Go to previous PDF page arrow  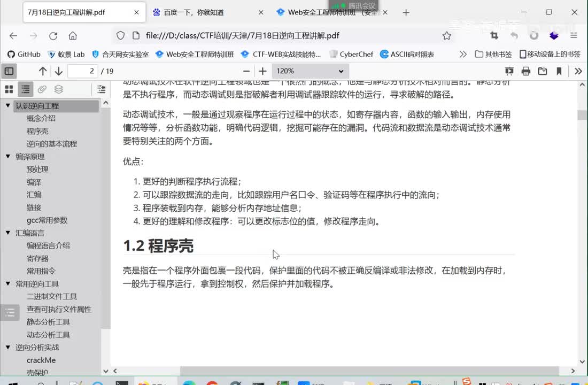click(x=43, y=71)
